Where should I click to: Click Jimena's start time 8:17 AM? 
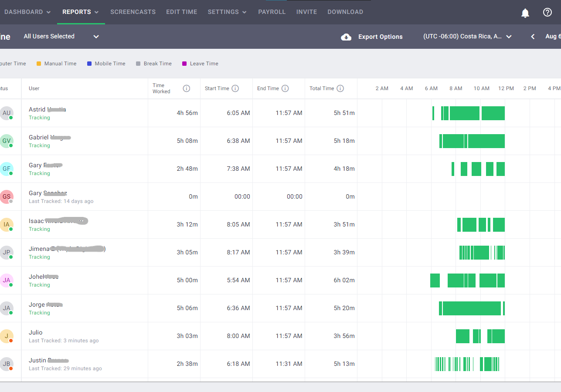pos(238,252)
